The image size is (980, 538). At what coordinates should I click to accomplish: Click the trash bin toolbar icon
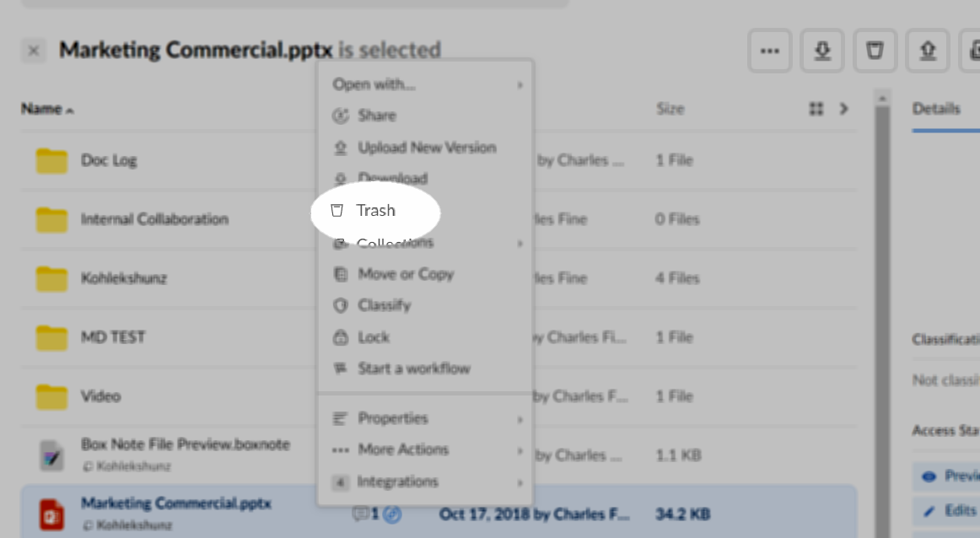pos(875,51)
